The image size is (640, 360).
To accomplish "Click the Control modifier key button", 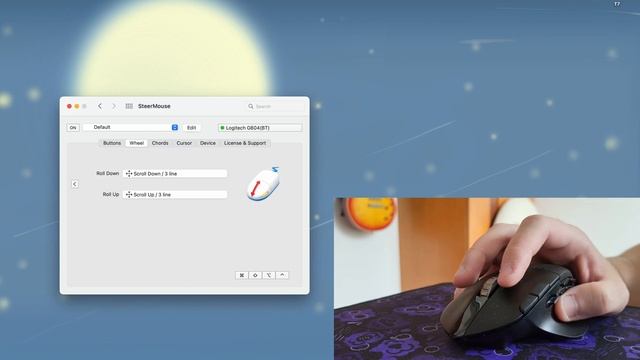I will (282, 275).
